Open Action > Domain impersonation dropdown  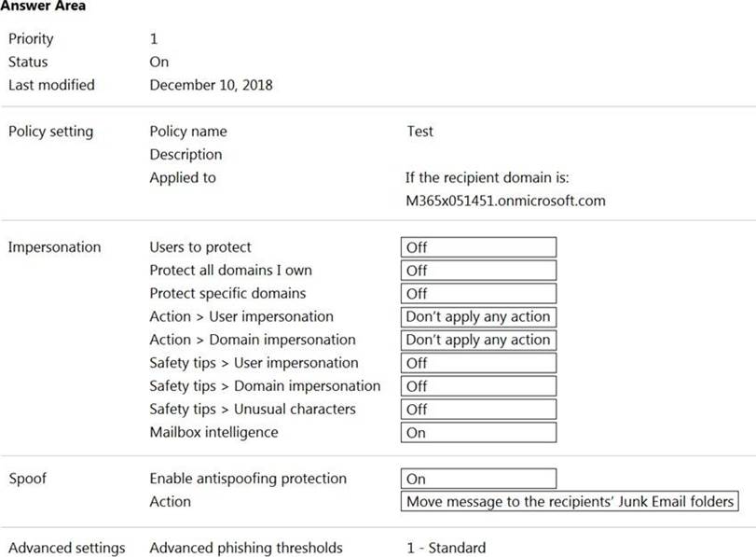click(x=478, y=340)
